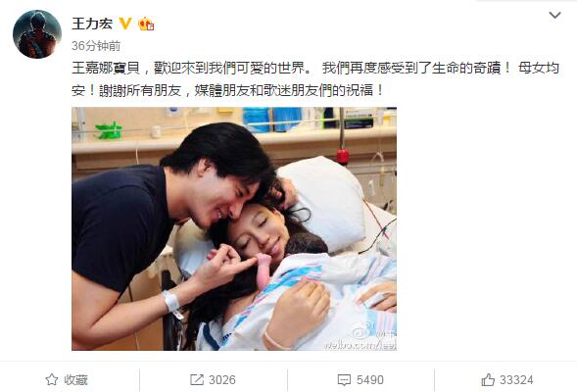Open the repost count 3026
This screenshot has height=392, width=577.
click(222, 380)
